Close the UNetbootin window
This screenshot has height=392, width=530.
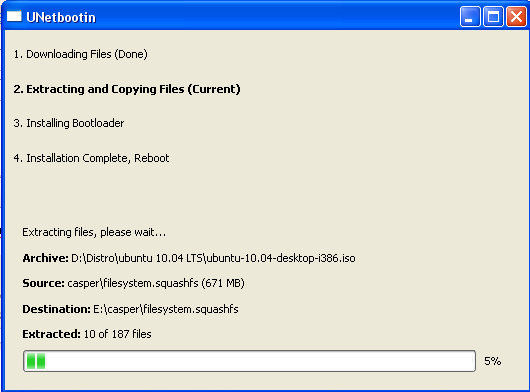click(x=516, y=16)
